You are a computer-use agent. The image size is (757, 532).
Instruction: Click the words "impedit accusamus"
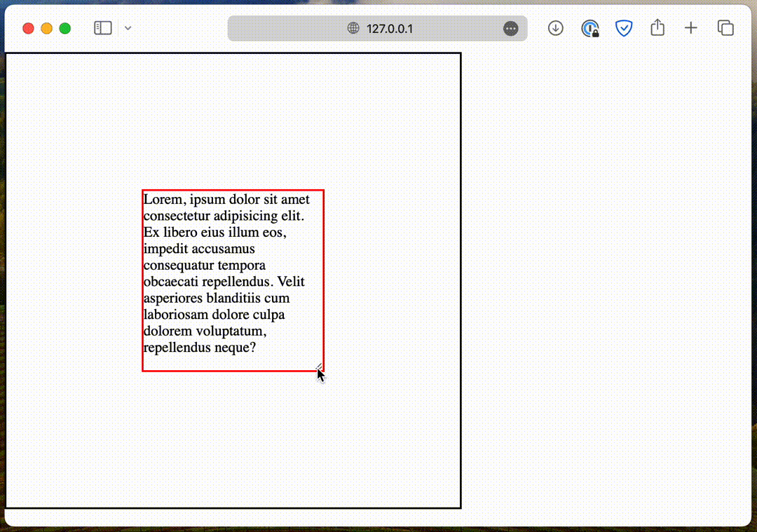pyautogui.click(x=199, y=249)
